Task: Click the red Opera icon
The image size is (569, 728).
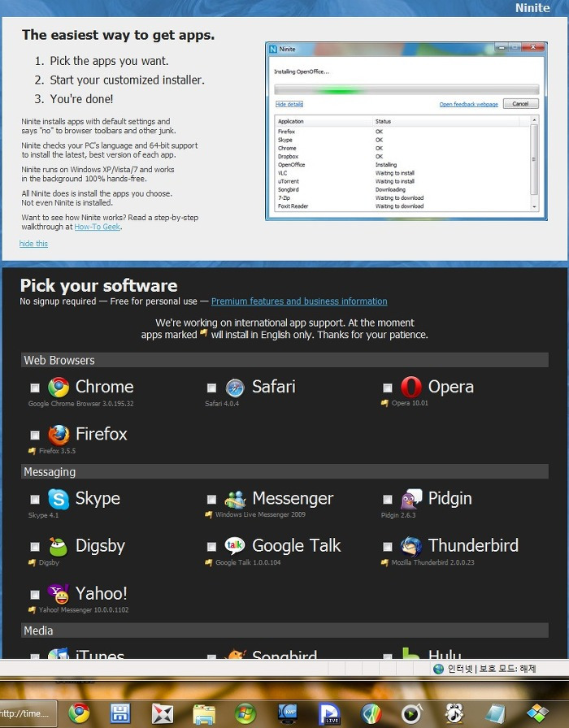Action: (411, 388)
